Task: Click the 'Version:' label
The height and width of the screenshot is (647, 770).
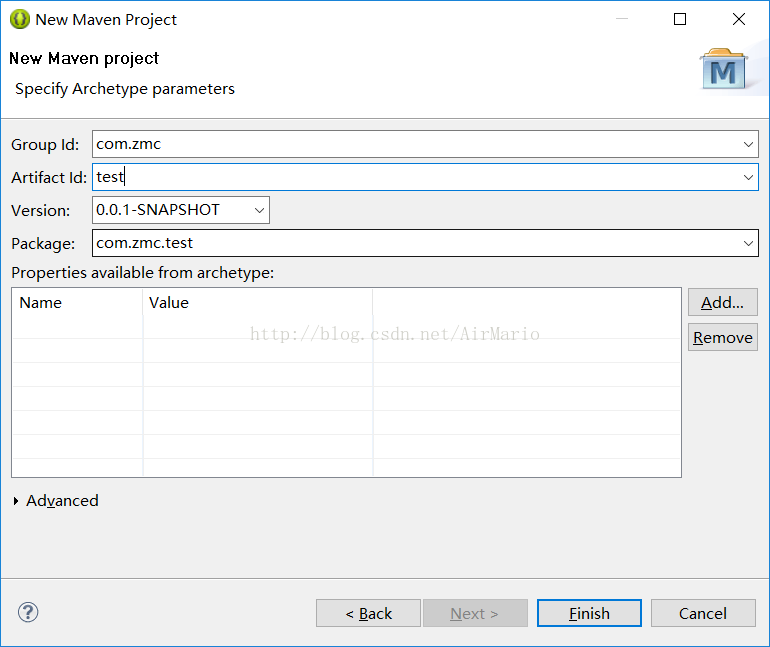Action: pyautogui.click(x=40, y=211)
